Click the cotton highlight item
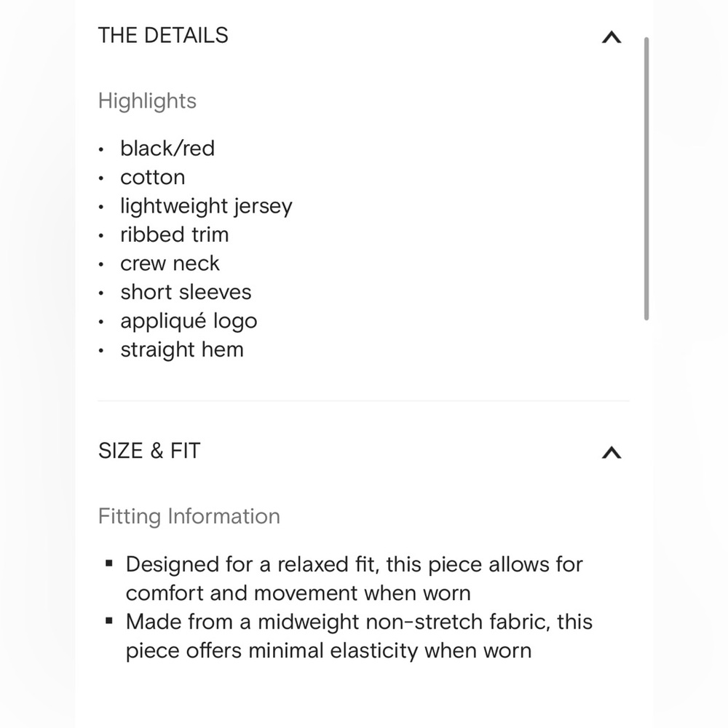728x728 pixels. click(153, 178)
